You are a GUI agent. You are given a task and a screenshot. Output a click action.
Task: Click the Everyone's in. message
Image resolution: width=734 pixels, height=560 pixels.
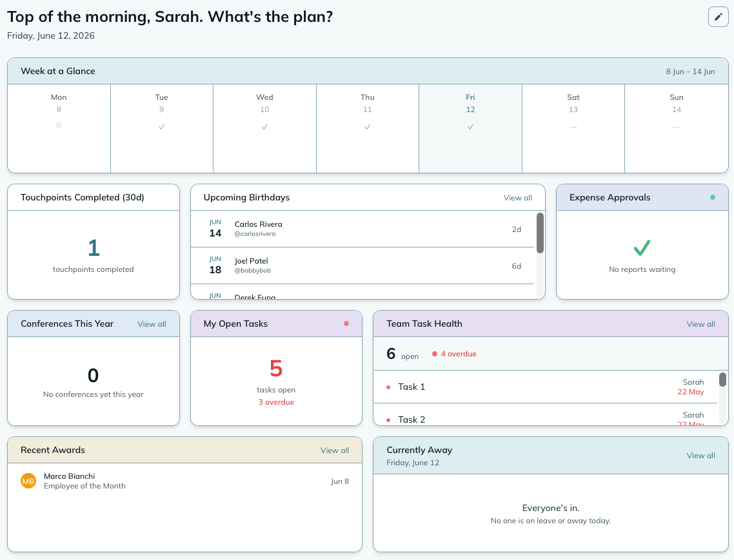pos(551,508)
